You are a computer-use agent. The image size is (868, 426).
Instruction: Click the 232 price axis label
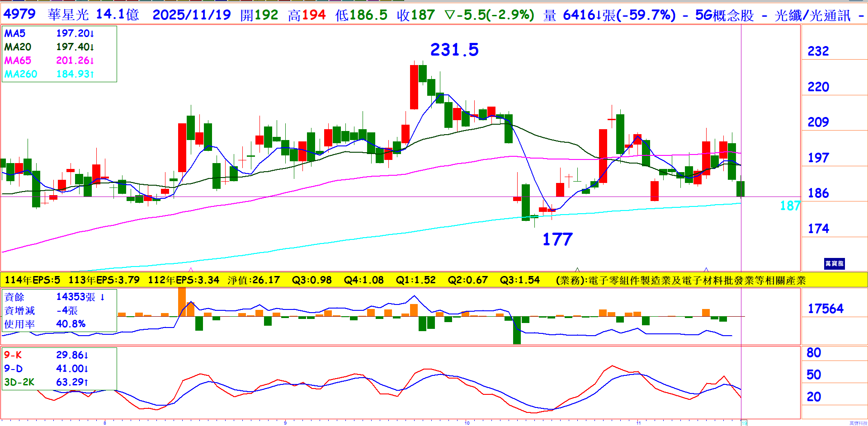click(818, 51)
